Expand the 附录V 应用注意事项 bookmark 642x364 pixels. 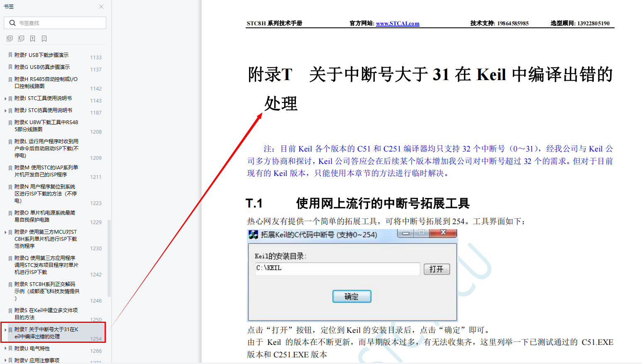pyautogui.click(x=5, y=361)
